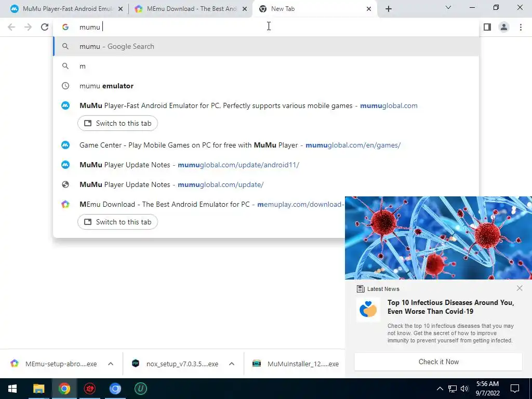Open MuMuInstaller_12.....exe download
532x399 pixels.
click(x=296, y=364)
